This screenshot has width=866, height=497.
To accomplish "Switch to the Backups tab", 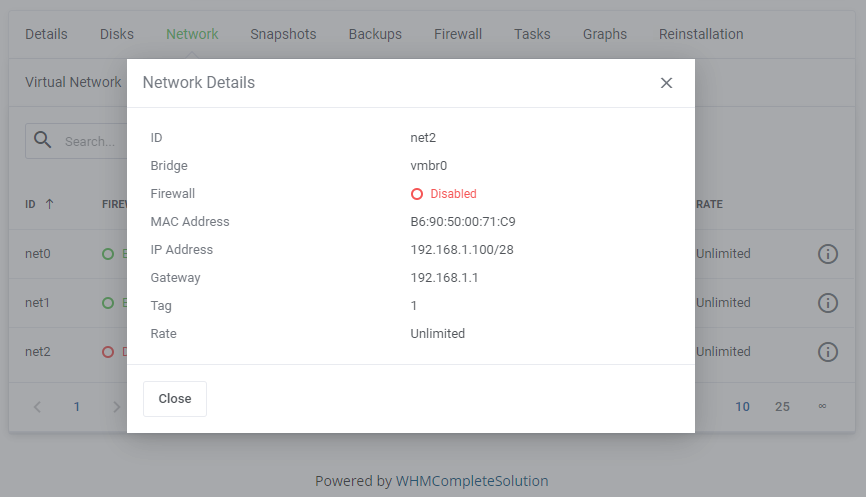I will tap(375, 34).
